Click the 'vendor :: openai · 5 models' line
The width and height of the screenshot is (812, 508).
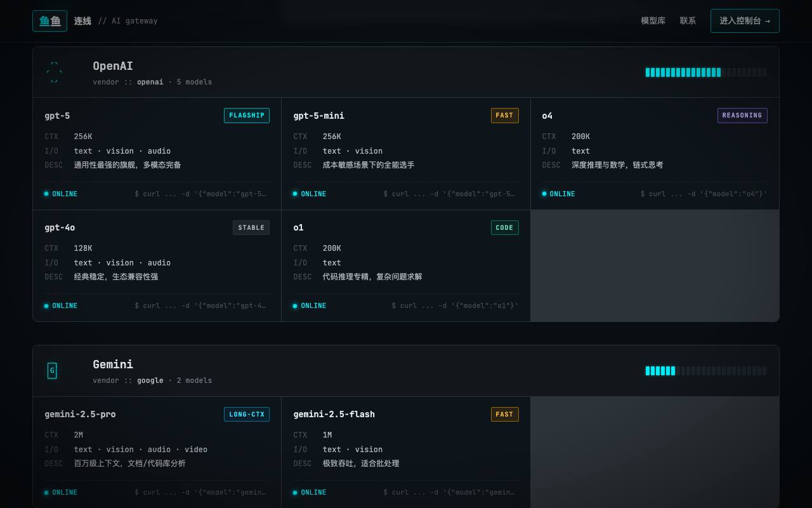(x=152, y=82)
